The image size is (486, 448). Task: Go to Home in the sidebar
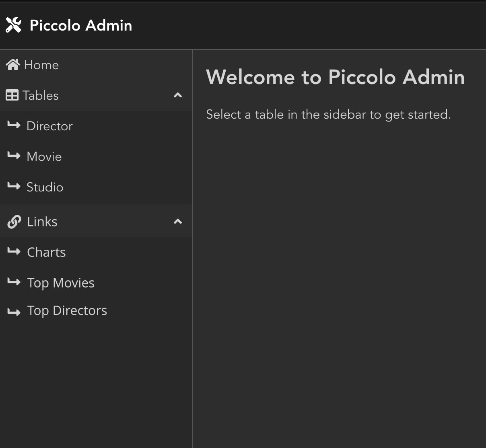(41, 65)
